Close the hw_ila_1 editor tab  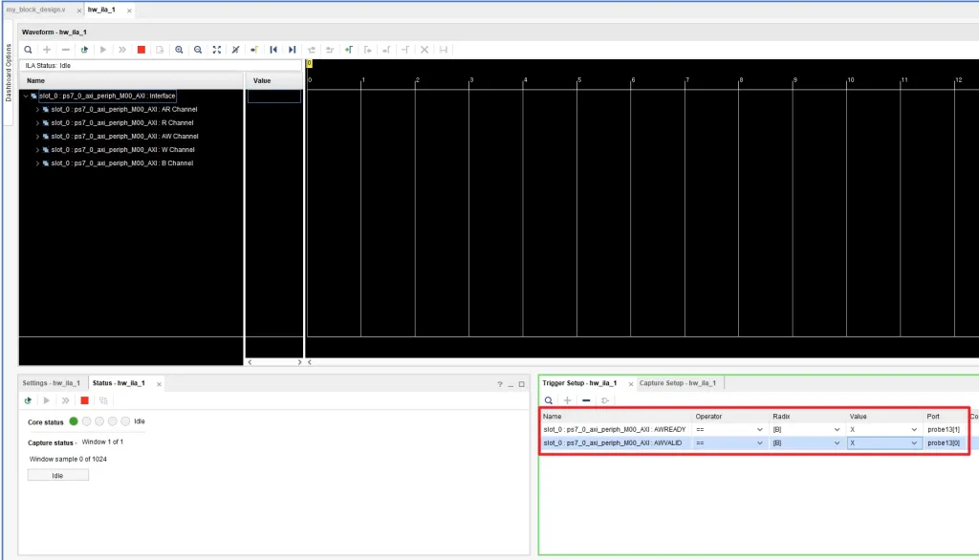[x=129, y=11]
